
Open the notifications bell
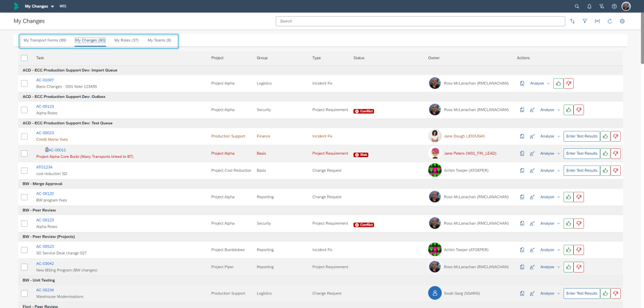click(x=589, y=6)
